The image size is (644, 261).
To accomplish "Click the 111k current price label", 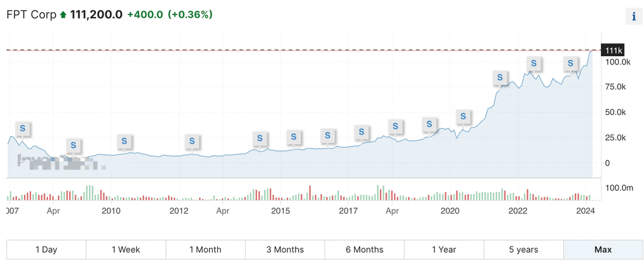I will tap(612, 51).
